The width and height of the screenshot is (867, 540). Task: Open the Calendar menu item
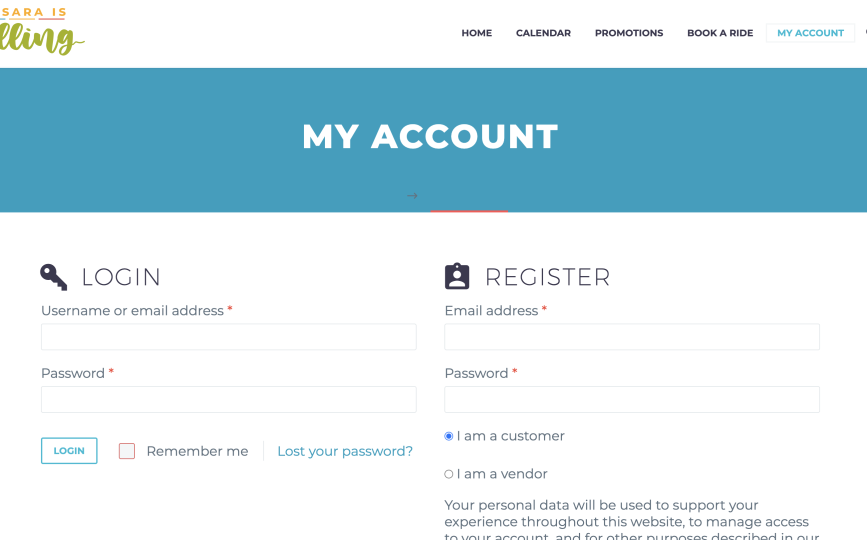click(543, 33)
